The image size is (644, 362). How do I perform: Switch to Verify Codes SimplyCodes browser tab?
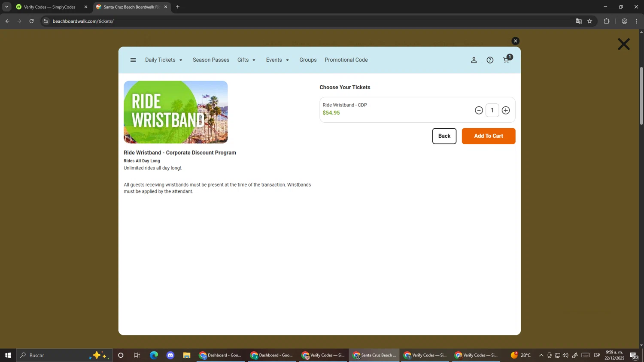point(50,7)
